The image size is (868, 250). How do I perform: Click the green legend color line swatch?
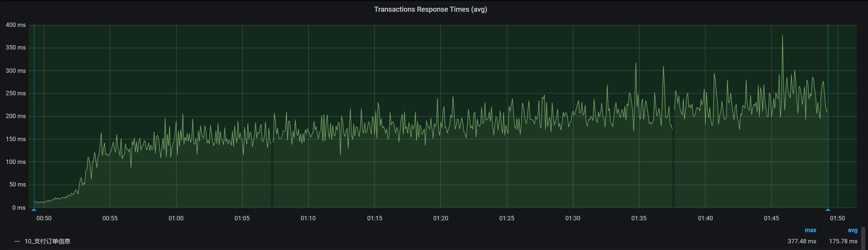click(x=17, y=241)
